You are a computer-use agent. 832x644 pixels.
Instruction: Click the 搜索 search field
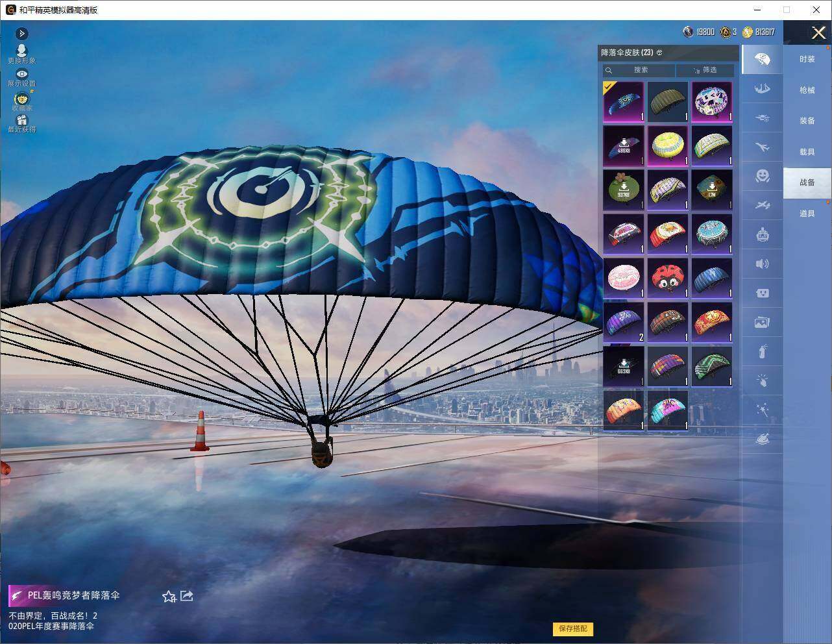coord(639,70)
